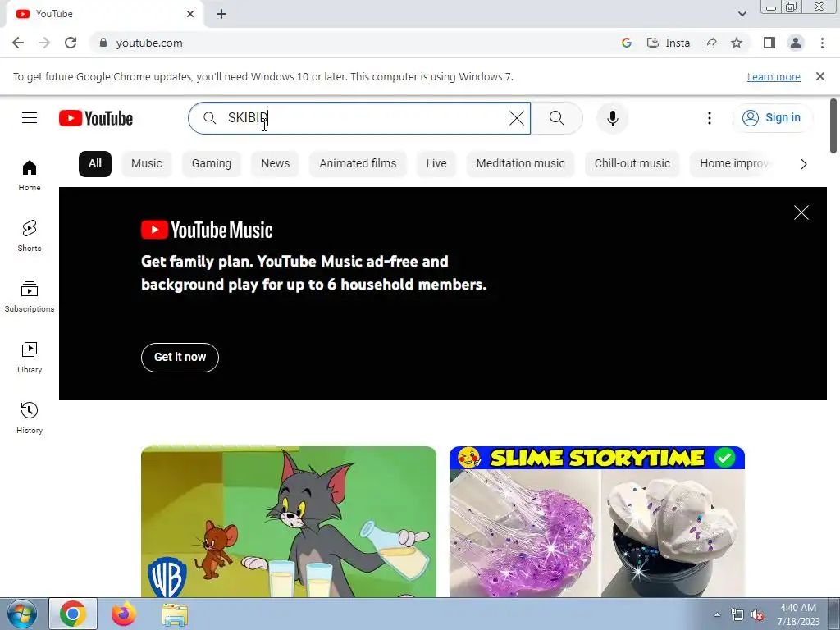Image resolution: width=840 pixels, height=630 pixels.
Task: Switch to Chrome in taskbar
Action: 73,614
